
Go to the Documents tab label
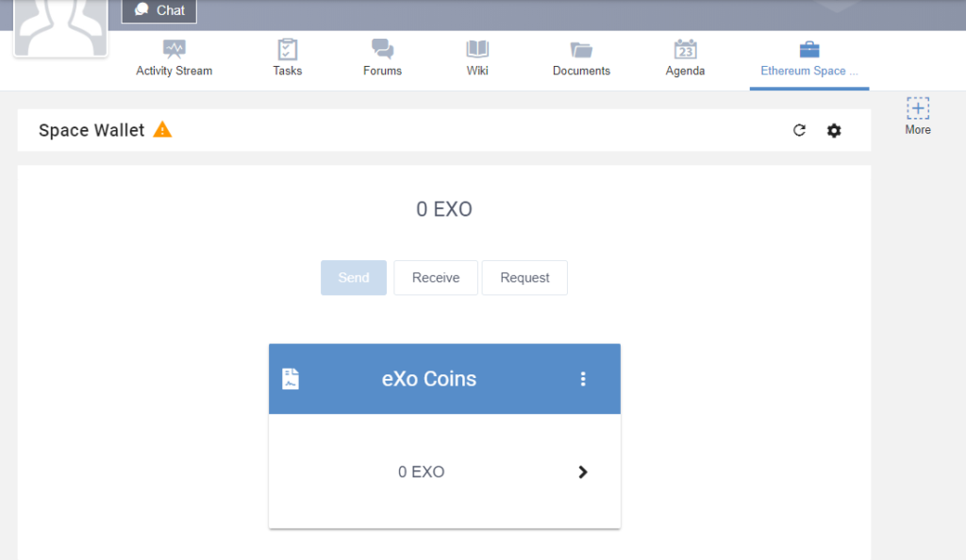pyautogui.click(x=581, y=71)
